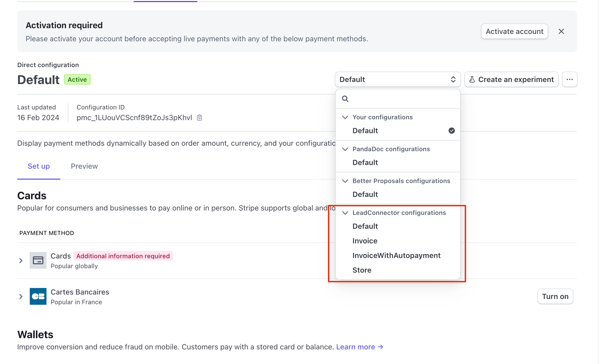Switch to the Preview tab
Screen dimensions: 600x364
(84, 166)
